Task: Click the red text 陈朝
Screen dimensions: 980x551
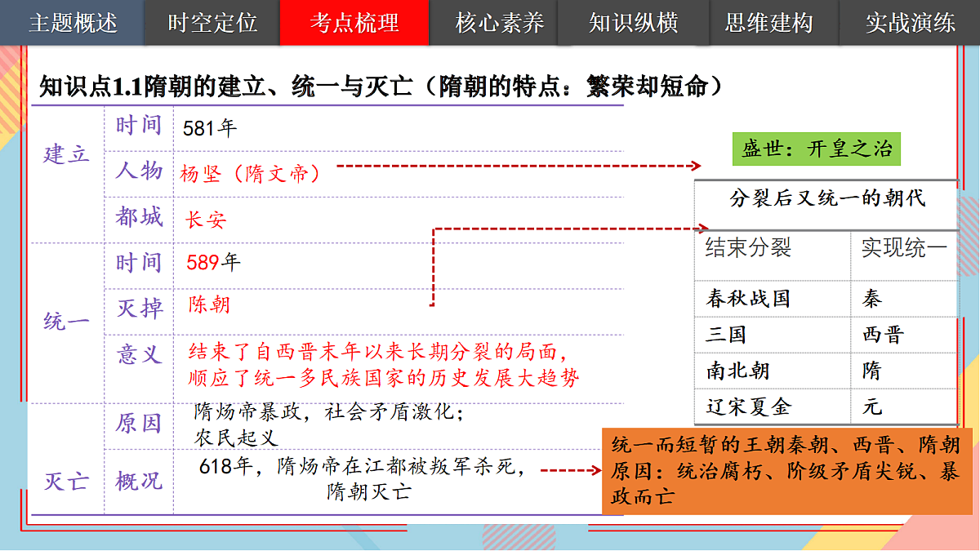Action: click(209, 304)
